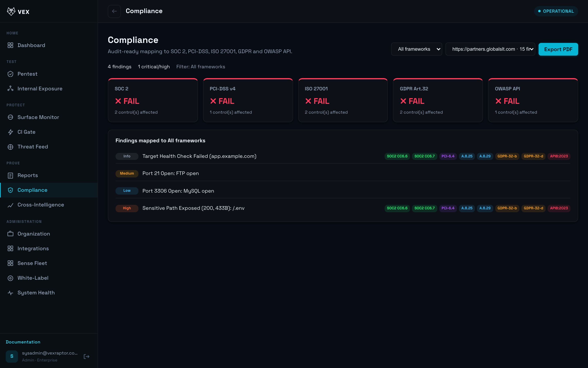Click 'Target Health Check Failed (app.example.com)' finding
588x368 pixels.
[199, 156]
